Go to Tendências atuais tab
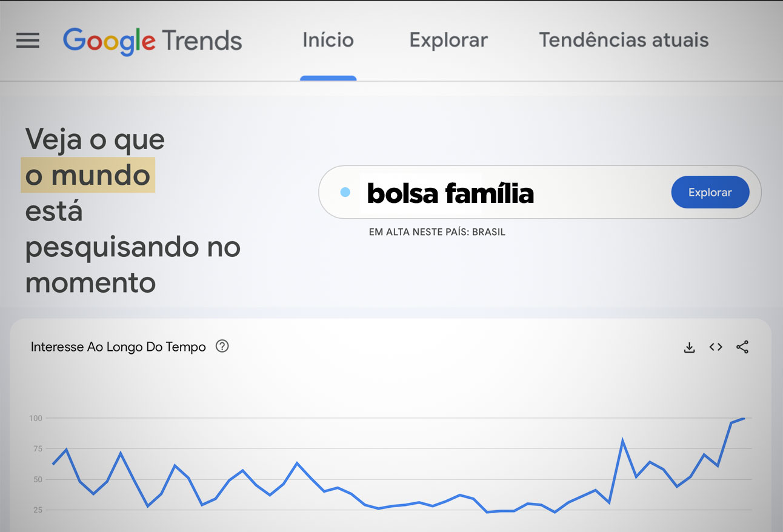 click(624, 41)
